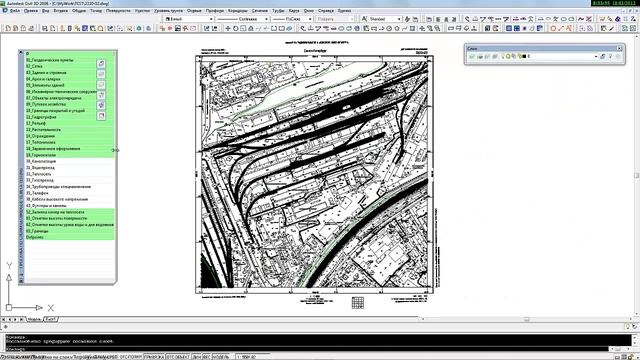Select layer 19_Горизонтали

pos(70,155)
